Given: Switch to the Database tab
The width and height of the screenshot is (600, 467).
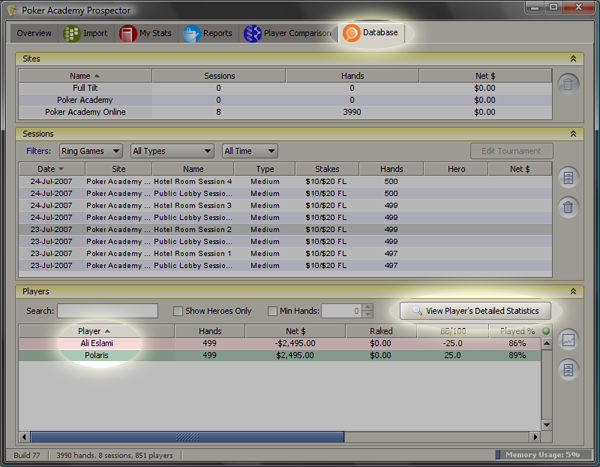Looking at the screenshot, I should (371, 33).
